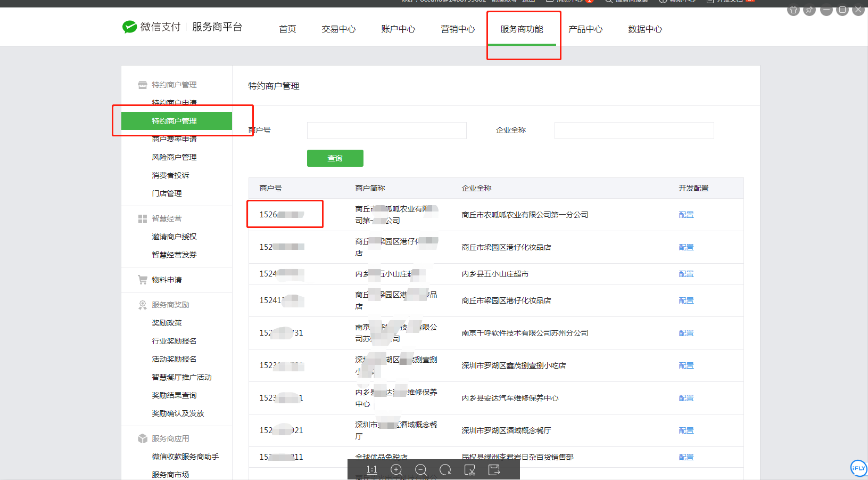
Task: Open 邀请商户授权 in sidebar
Action: pyautogui.click(x=174, y=237)
